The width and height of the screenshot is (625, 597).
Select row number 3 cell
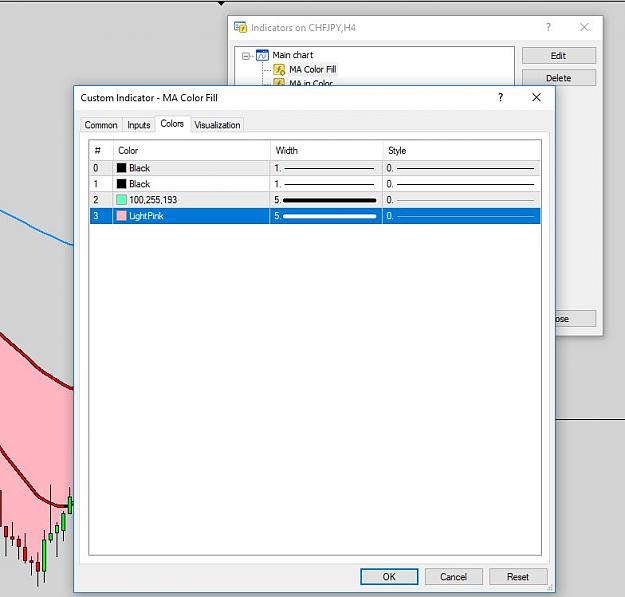pyautogui.click(x=101, y=216)
